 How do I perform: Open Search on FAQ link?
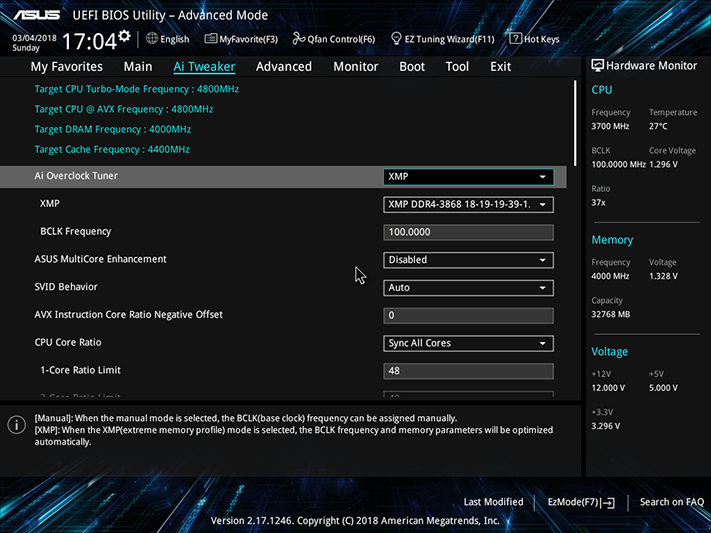[x=672, y=502]
